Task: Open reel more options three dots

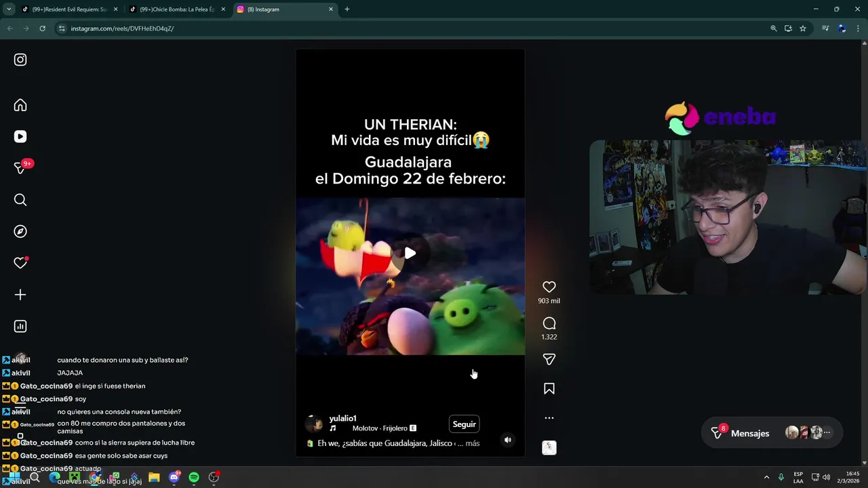Action: point(549,418)
